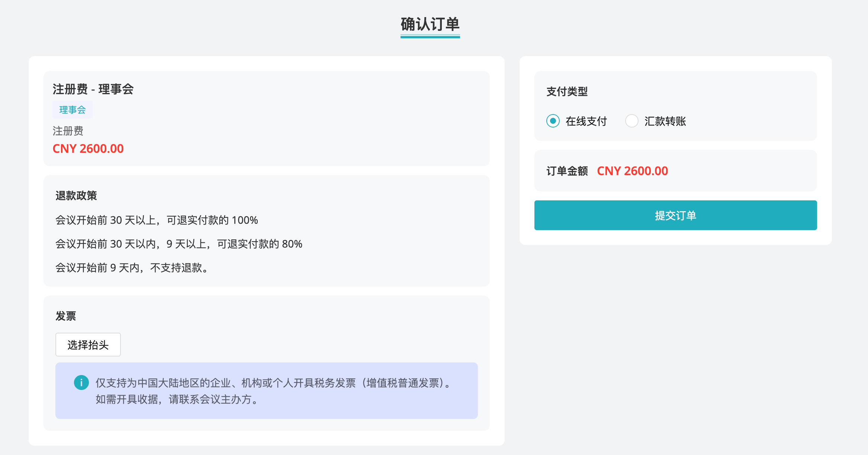The image size is (868, 455).
Task: Click the order total CNY 2600.00 beside 订单金额
Action: tap(632, 171)
